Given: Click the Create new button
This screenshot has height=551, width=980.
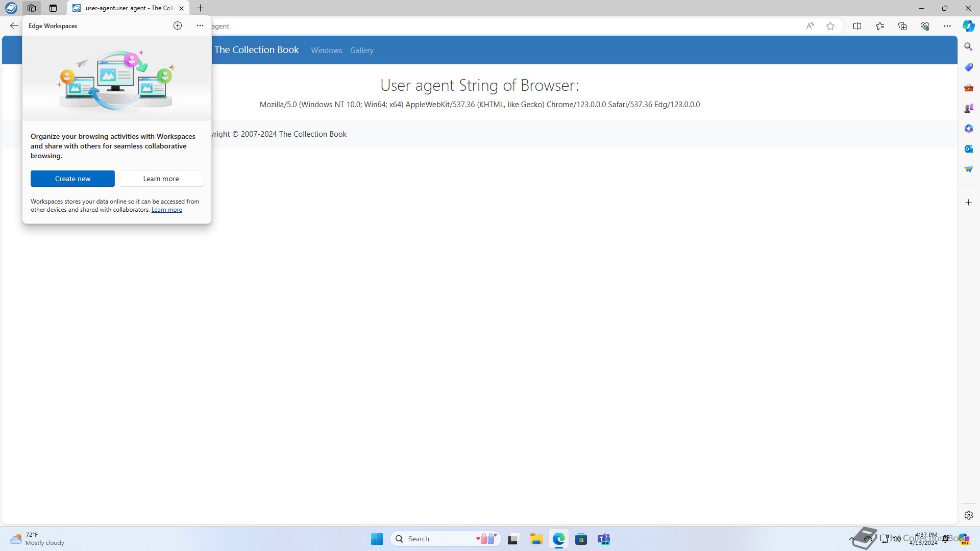Looking at the screenshot, I should coord(72,179).
